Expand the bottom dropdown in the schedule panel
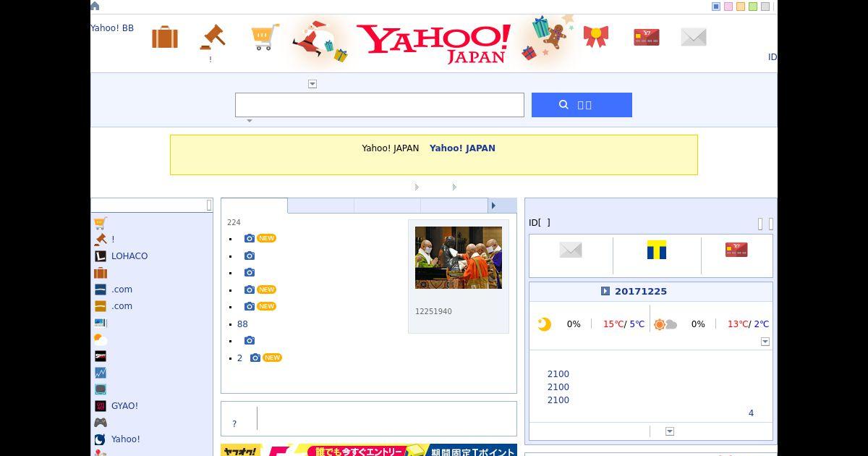The width and height of the screenshot is (868, 456). click(670, 431)
